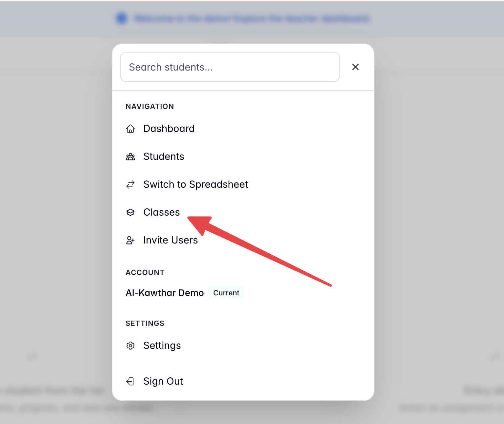Select Invite Users from navigation
The width and height of the screenshot is (504, 424).
click(170, 240)
